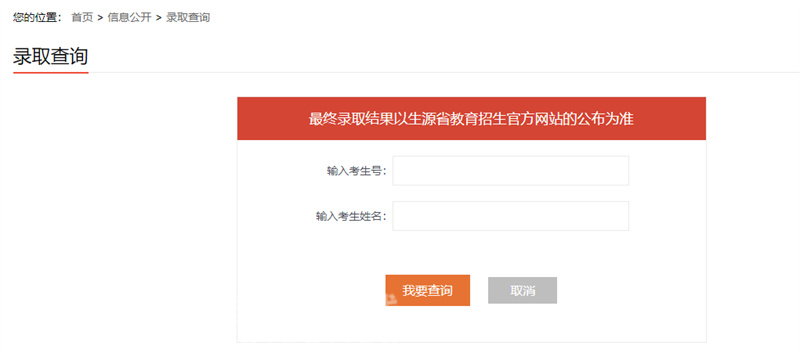The image size is (800, 360).
Task: Focus the 输入考生号 input box
Action: (511, 171)
